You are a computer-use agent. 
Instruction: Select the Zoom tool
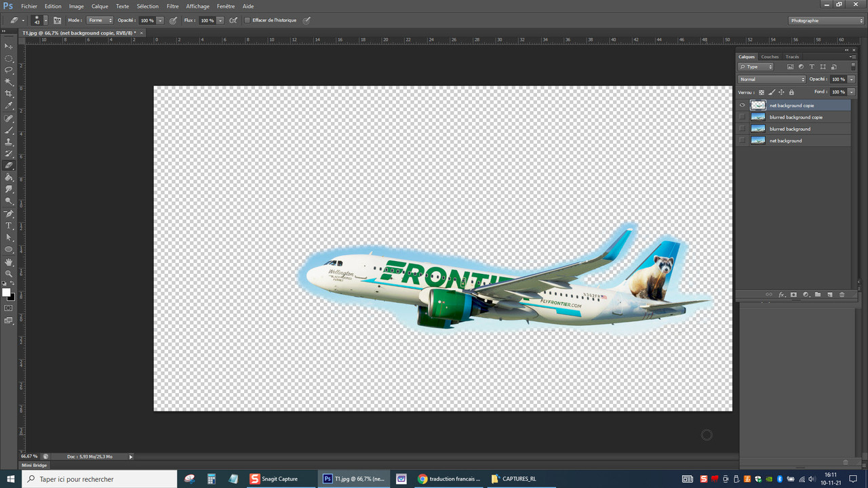pos(9,273)
